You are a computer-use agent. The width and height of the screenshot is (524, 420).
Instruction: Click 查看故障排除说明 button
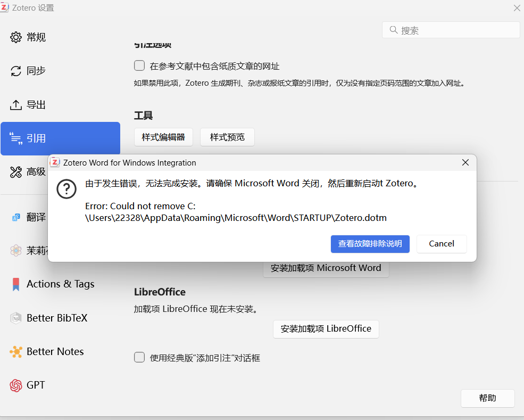point(370,244)
